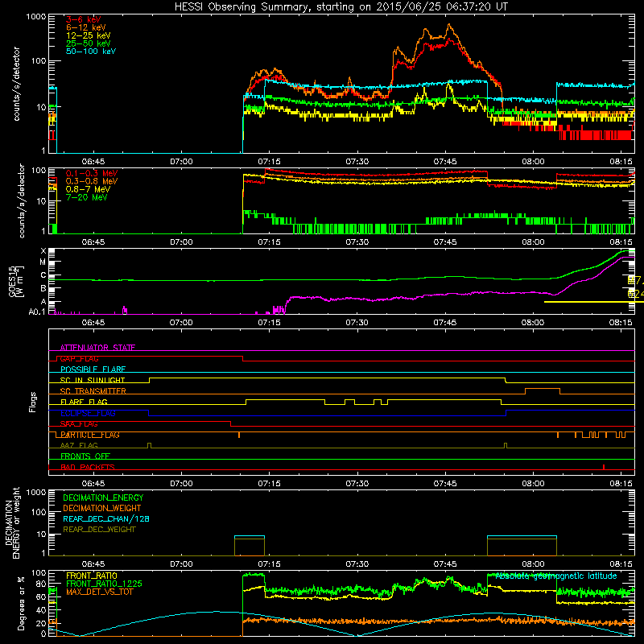The height and width of the screenshot is (644, 644).
Task: Select the FLARE_FLAG label
Action: click(84, 402)
